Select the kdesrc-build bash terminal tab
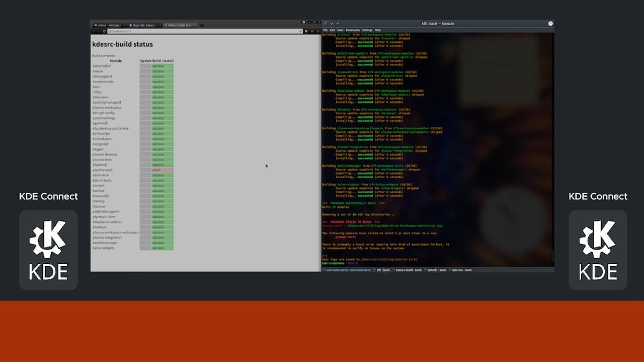 click(x=407, y=270)
